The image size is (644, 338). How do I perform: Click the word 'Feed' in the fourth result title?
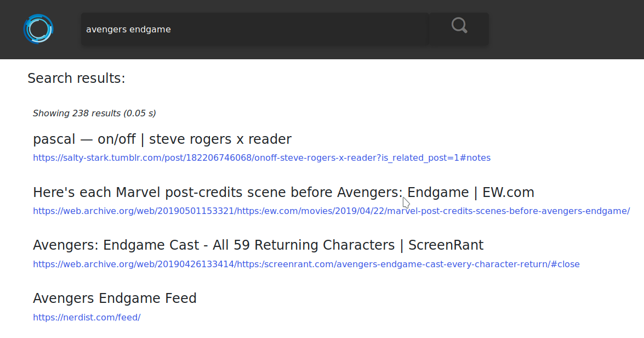tap(180, 298)
